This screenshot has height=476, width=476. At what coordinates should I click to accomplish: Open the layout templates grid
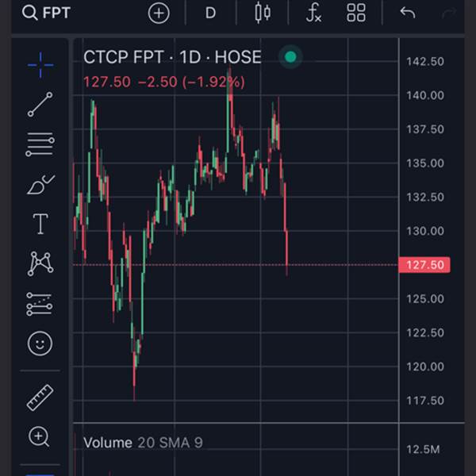tap(356, 13)
